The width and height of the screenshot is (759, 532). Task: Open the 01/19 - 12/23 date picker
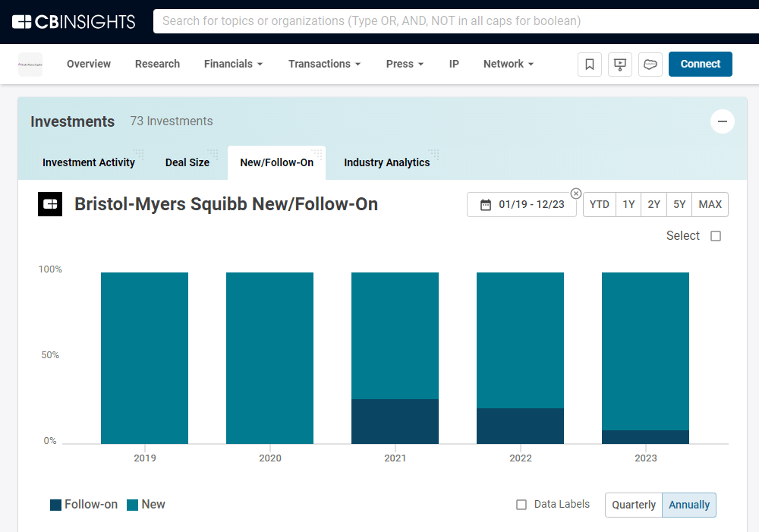point(522,205)
